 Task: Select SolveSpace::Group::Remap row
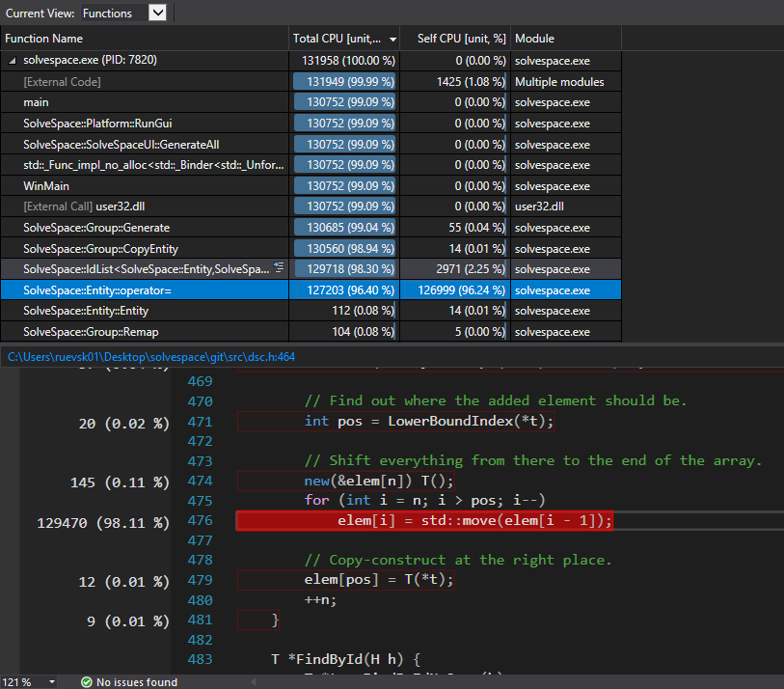311,331
